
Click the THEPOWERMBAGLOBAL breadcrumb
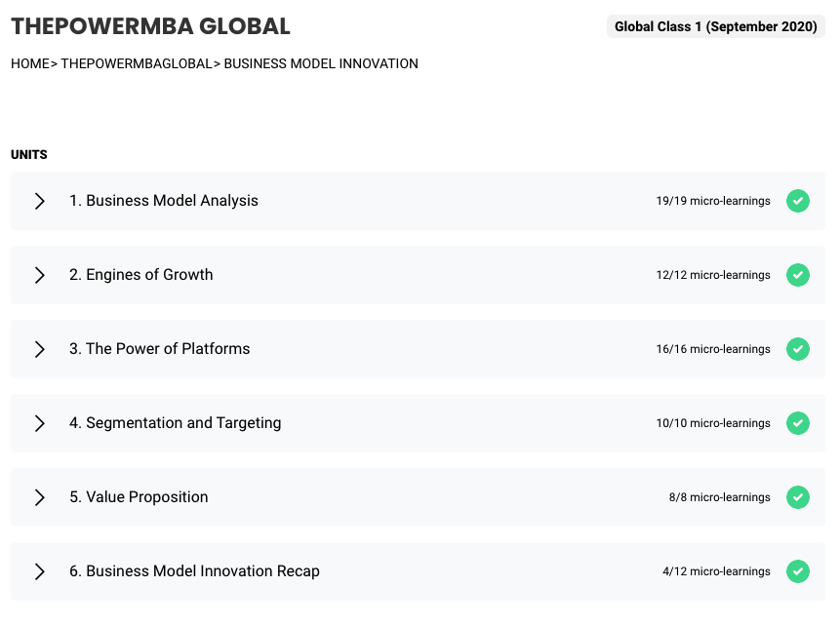pyautogui.click(x=135, y=63)
